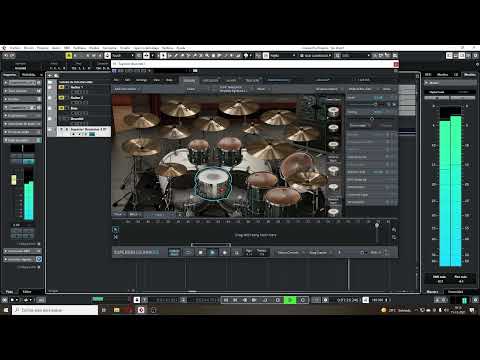Select the Zoom magnifier tool in the toolbar

point(207,56)
